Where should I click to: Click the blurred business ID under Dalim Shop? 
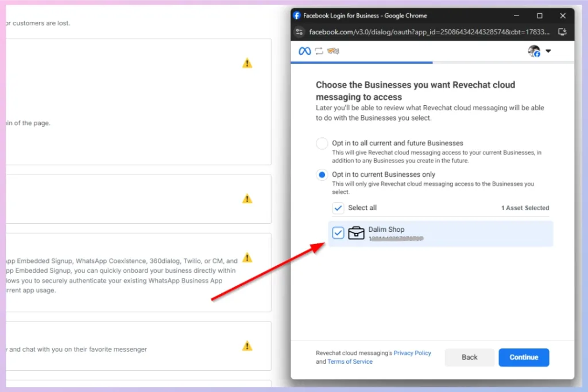pyautogui.click(x=396, y=238)
